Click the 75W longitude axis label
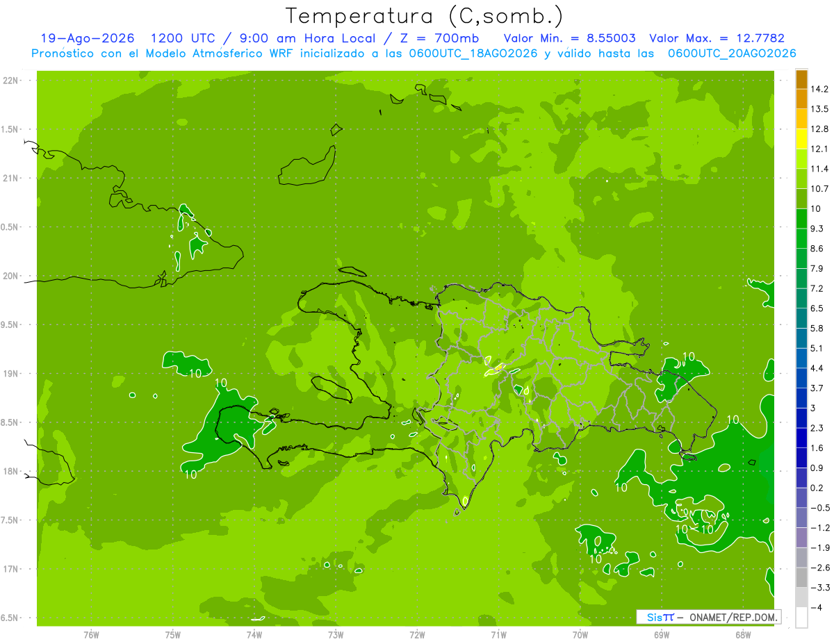834x644 pixels. [173, 634]
